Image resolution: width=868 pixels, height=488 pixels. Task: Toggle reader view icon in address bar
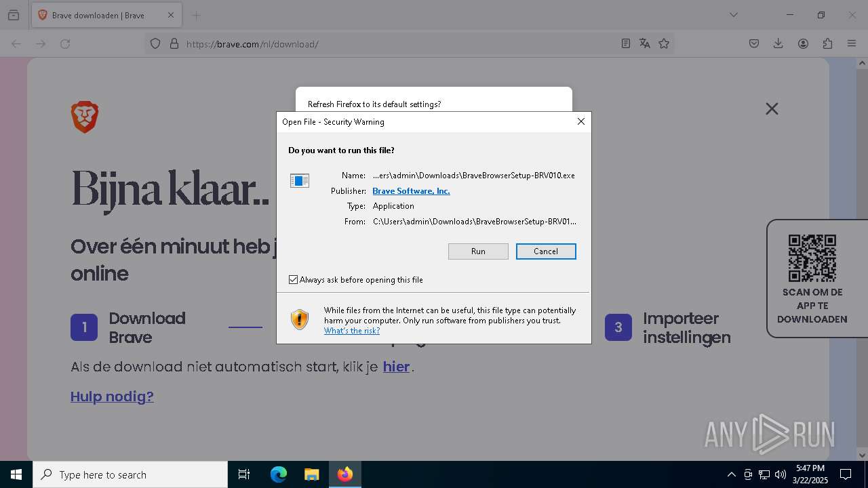625,44
